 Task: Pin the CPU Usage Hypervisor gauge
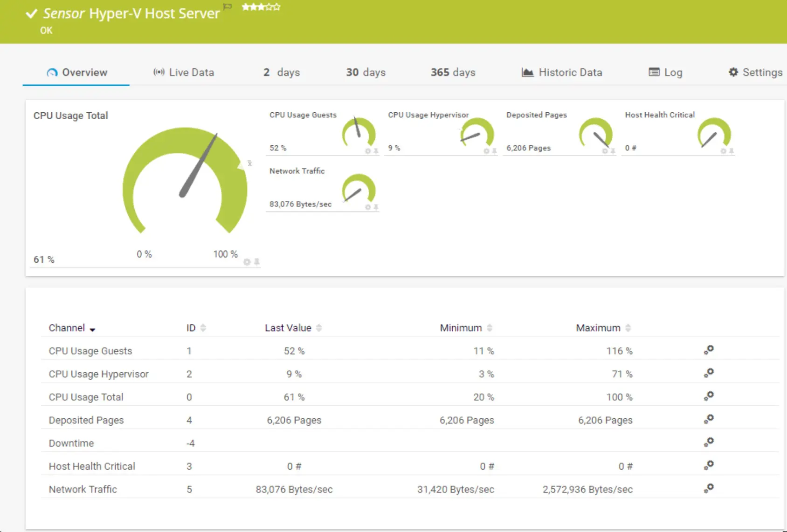tap(494, 151)
